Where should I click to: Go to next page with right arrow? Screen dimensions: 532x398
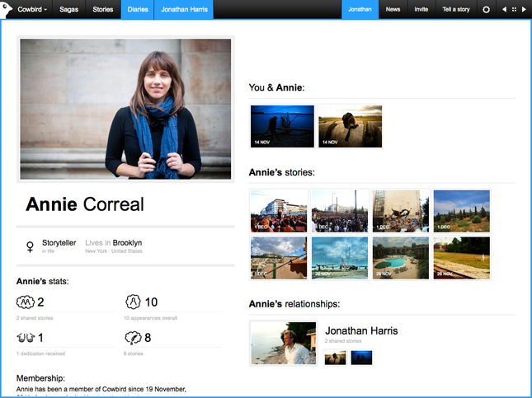coord(524,10)
